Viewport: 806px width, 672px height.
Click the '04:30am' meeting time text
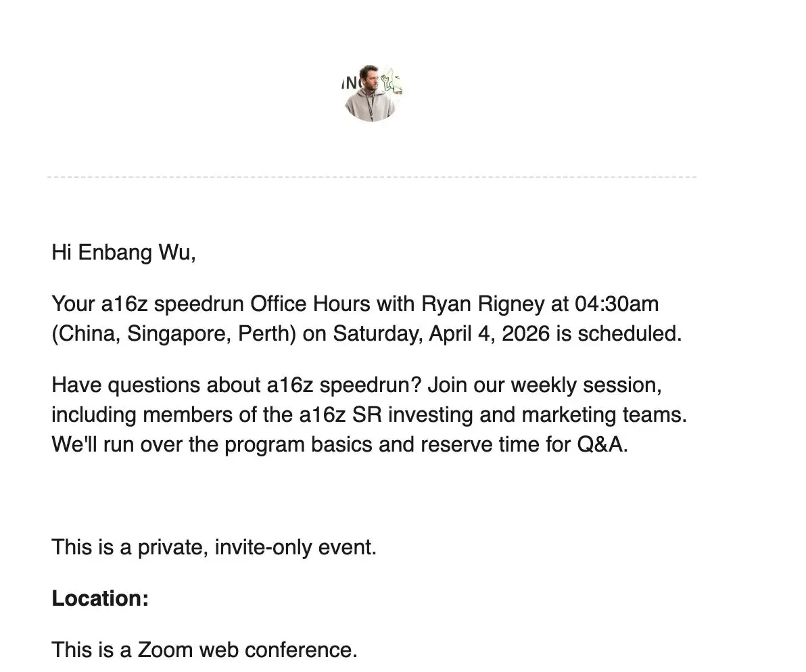pos(617,304)
